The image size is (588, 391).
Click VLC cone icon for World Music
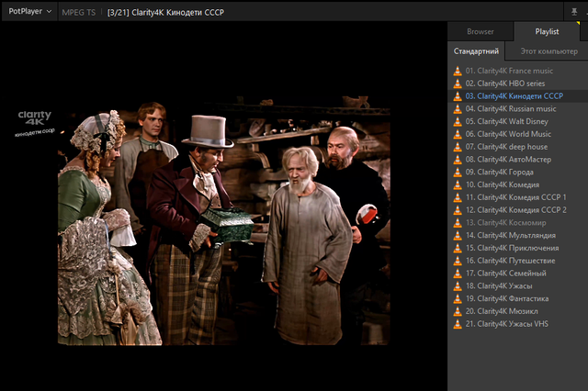click(x=458, y=134)
